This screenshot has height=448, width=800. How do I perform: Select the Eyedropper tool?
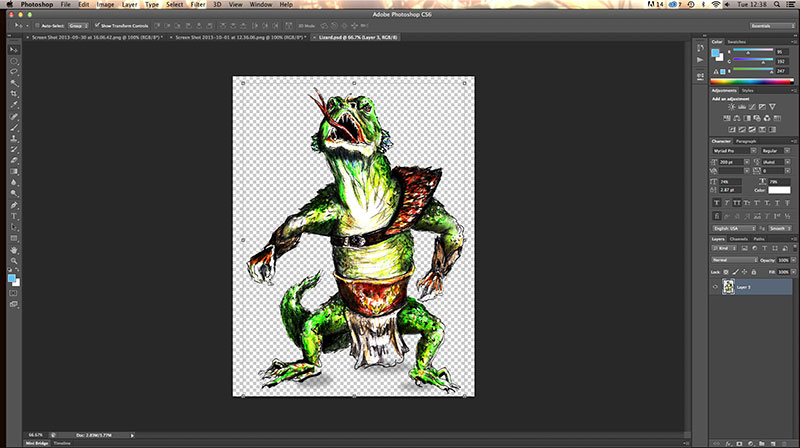click(14, 105)
